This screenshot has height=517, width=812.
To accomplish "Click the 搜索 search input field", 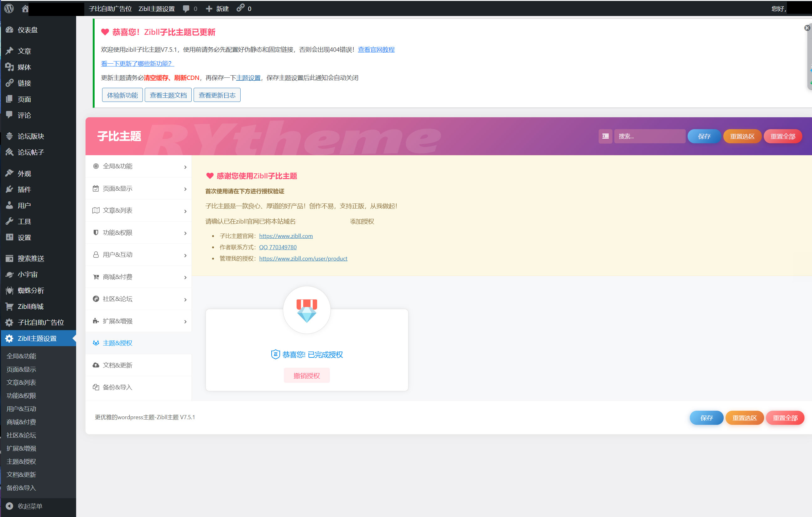I will pos(651,136).
